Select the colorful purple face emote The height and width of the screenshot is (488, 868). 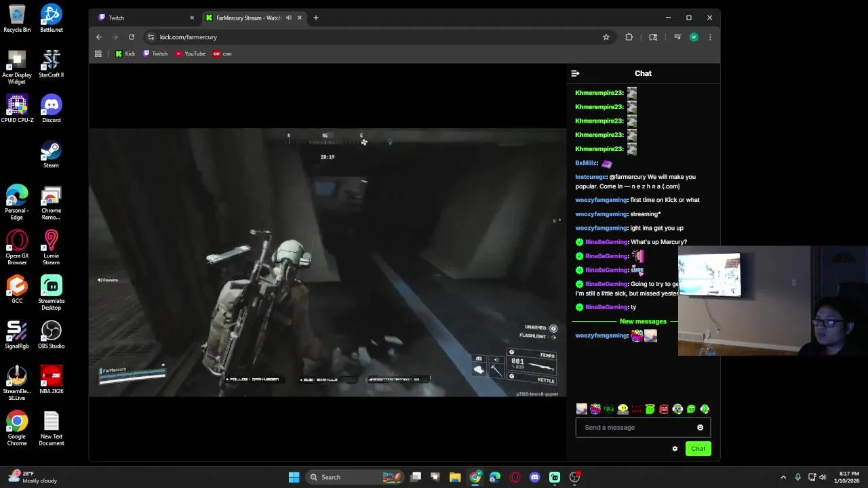click(x=595, y=409)
